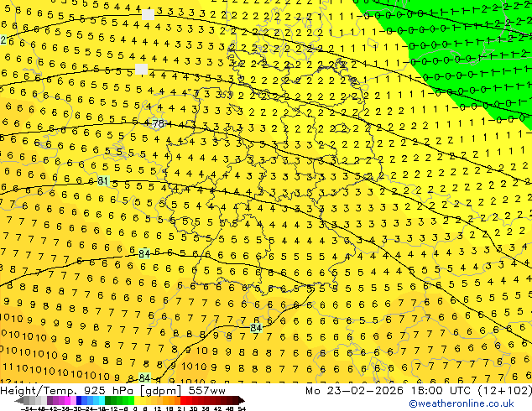Click the right arrow end of the color scale
532x411 pixels.
pos(241,400)
